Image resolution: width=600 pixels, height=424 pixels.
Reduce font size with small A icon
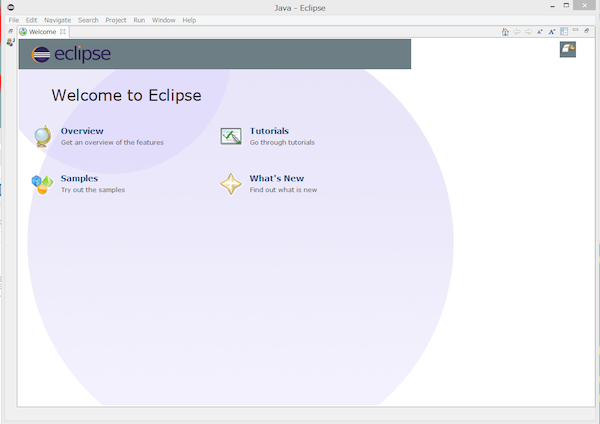pos(540,32)
